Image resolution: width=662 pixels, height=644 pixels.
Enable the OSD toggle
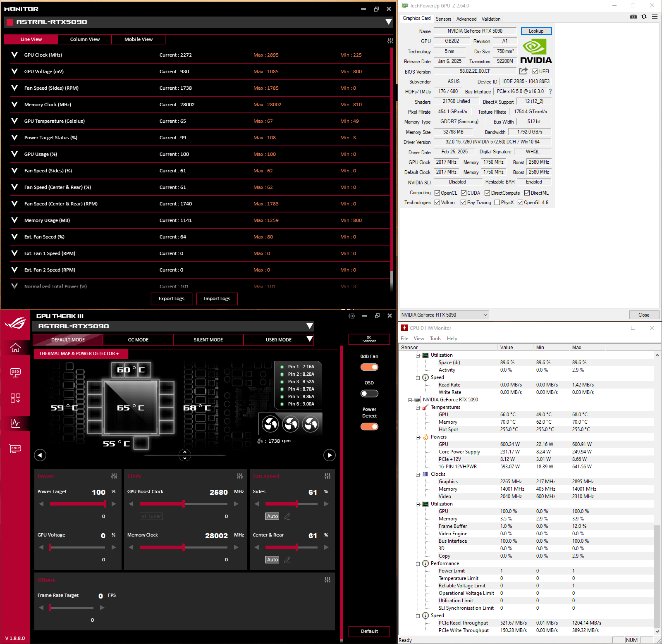(x=369, y=394)
